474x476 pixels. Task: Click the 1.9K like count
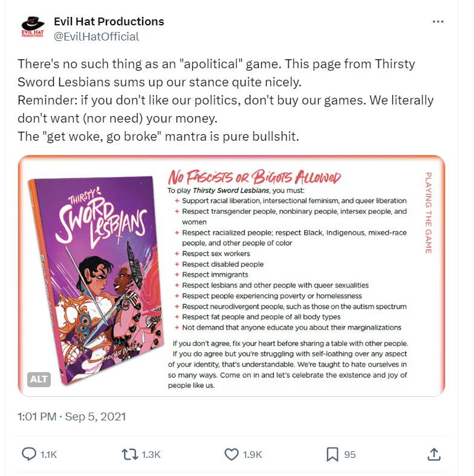(x=252, y=455)
